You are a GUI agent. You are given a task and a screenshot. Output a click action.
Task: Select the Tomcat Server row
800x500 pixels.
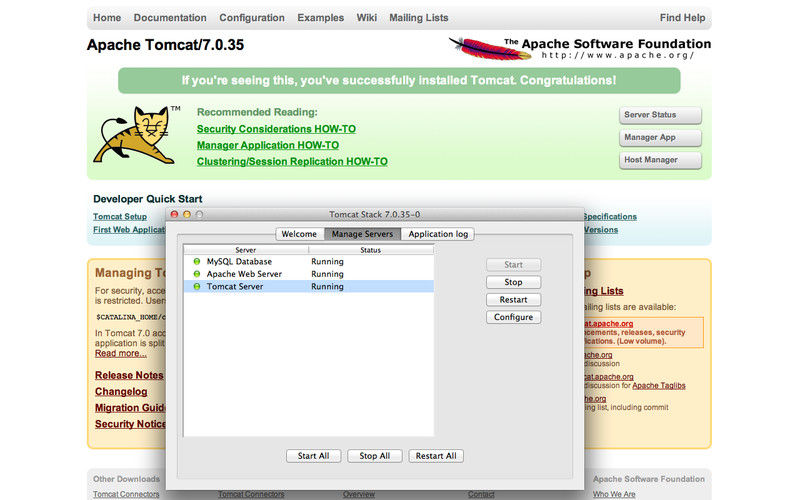[309, 286]
